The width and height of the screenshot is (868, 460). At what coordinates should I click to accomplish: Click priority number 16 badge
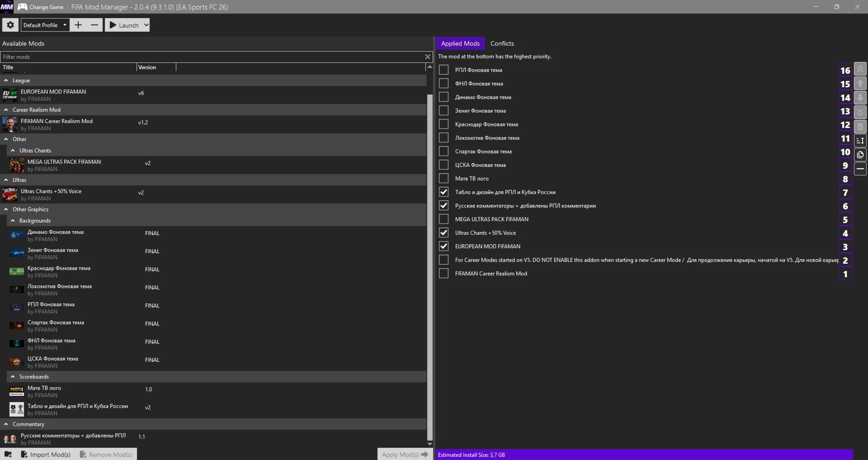(x=845, y=70)
